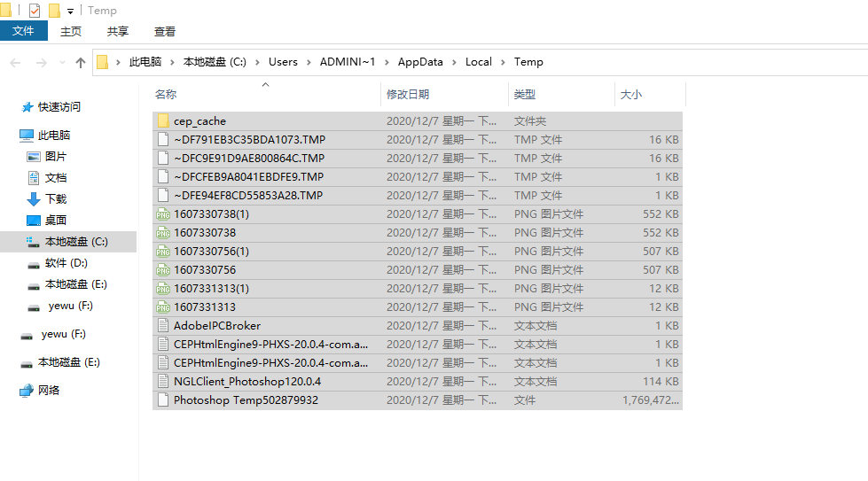The image size is (868, 481).
Task: Select 软件 (D:) drive in sidebar
Action: pyautogui.click(x=66, y=263)
